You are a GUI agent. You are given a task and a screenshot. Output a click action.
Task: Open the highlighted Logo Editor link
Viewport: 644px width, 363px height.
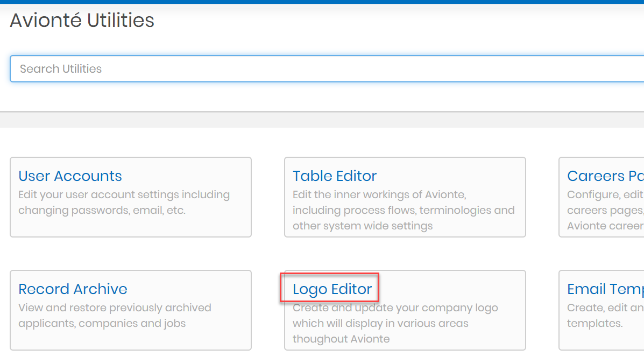(332, 289)
